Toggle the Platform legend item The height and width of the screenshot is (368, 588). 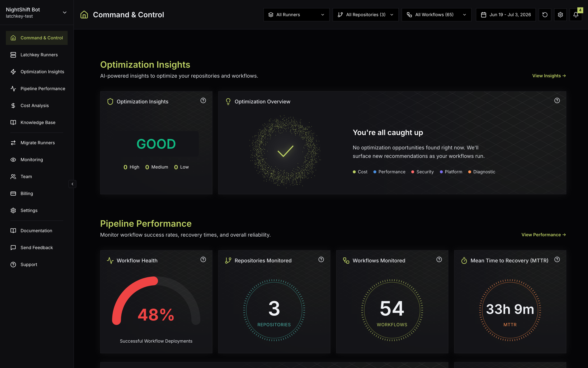[451, 172]
